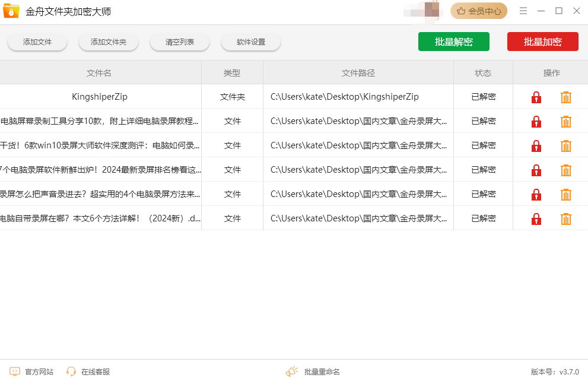
Task: Encrypt 电脑自带录屏在哪 file using lock icon
Action: (x=536, y=219)
